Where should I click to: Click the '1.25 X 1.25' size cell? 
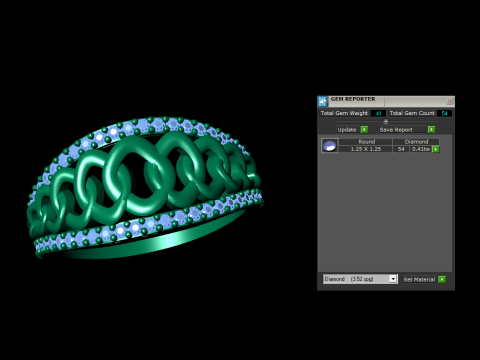[366, 149]
